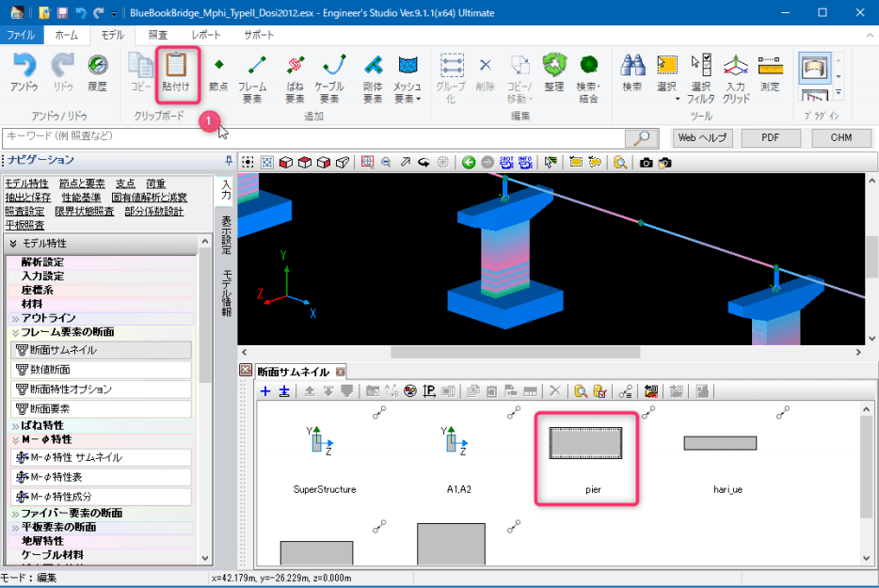Select the pier section thumbnail
The height and width of the screenshot is (588, 879).
585,456
